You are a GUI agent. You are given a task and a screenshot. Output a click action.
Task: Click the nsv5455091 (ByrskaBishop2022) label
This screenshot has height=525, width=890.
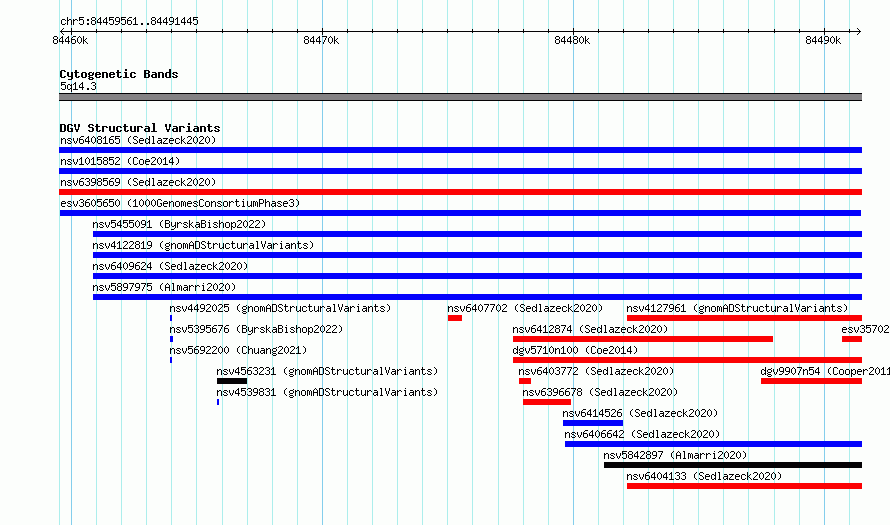[179, 224]
